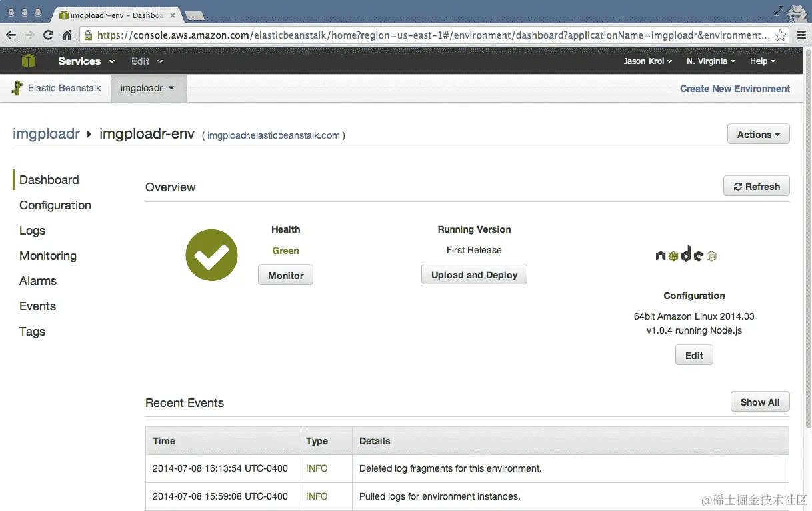The image size is (812, 511).
Task: Go to Monitoring in the sidebar
Action: pos(48,256)
